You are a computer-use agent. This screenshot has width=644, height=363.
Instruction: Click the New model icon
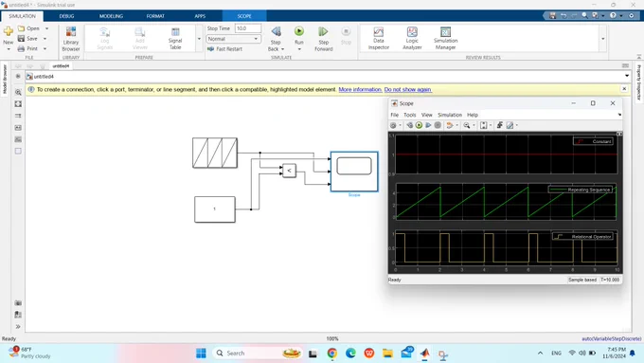[x=9, y=31]
